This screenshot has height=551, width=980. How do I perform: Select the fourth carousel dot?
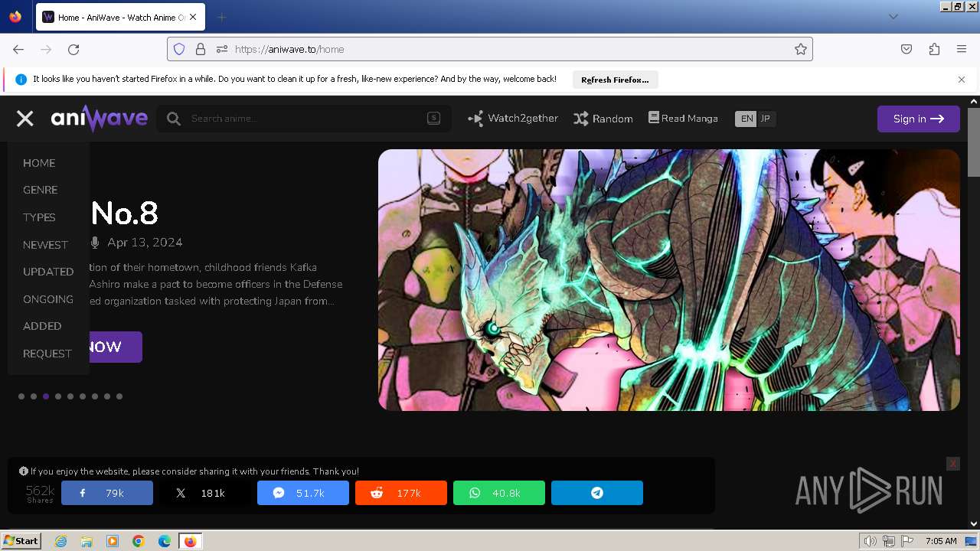pos(58,396)
